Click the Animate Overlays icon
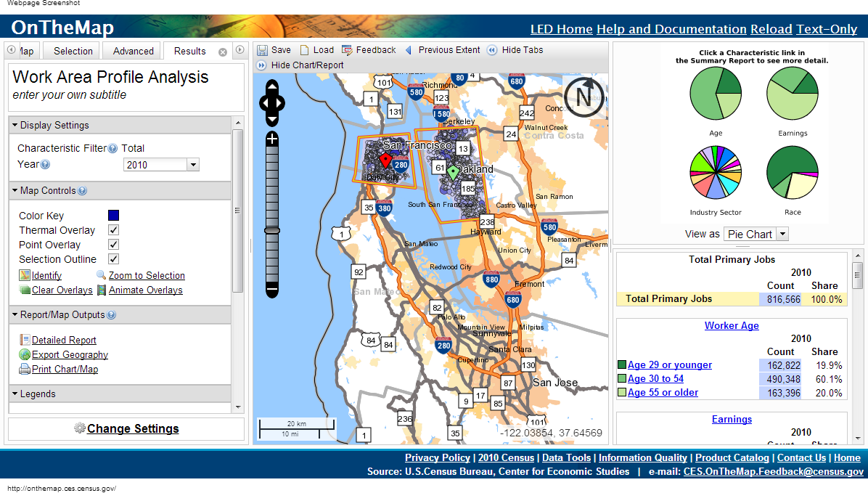Image resolution: width=868 pixels, height=493 pixels. click(102, 290)
